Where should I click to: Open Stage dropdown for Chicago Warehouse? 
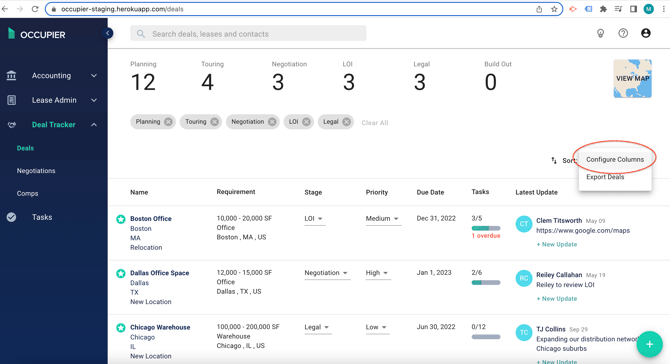[x=317, y=327]
